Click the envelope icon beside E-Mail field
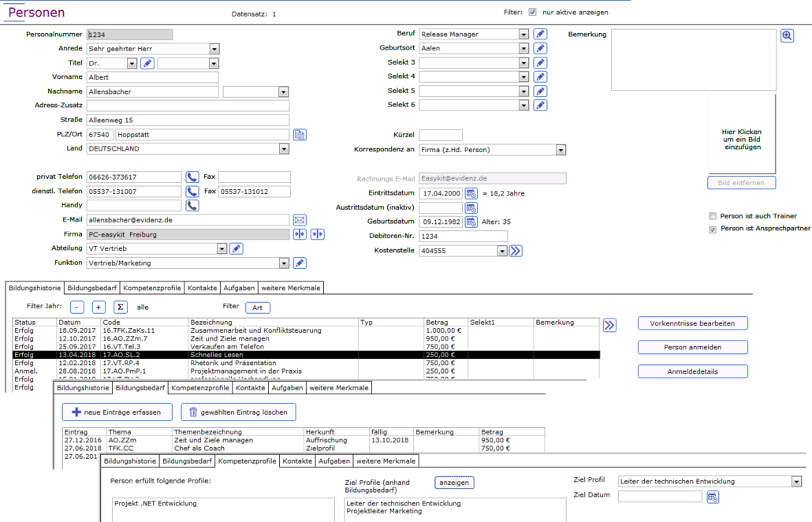 click(x=300, y=220)
